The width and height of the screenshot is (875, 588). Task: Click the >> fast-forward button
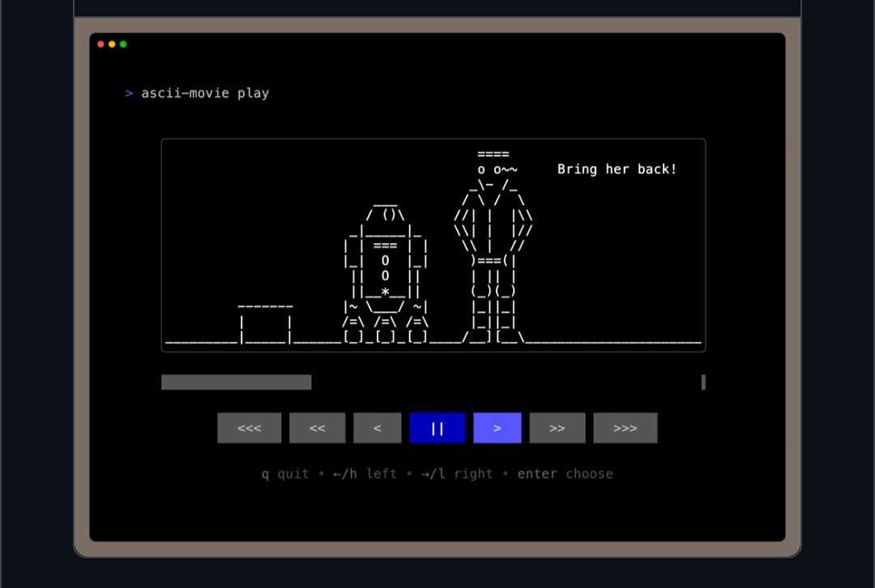pos(557,428)
